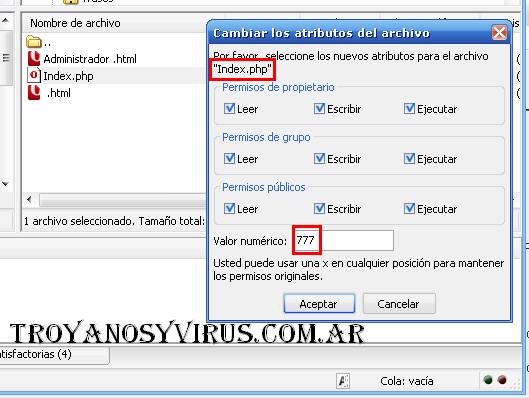Focus the Valor numérico input field
Image resolution: width=529 pixels, height=398 pixels.
[343, 240]
